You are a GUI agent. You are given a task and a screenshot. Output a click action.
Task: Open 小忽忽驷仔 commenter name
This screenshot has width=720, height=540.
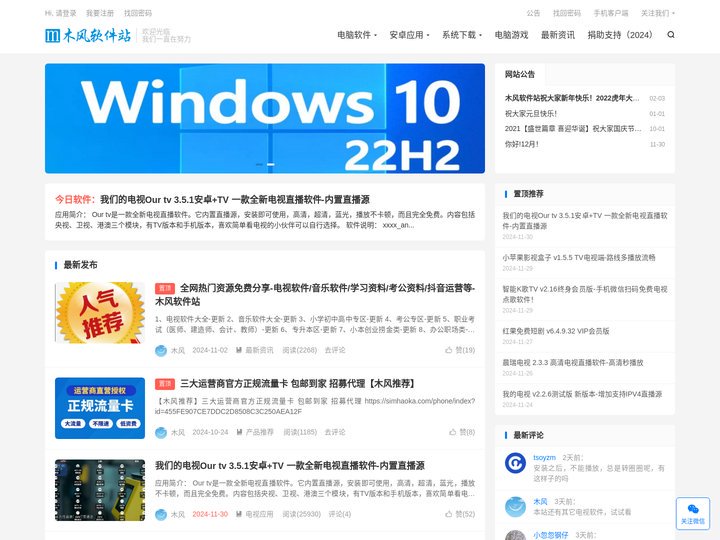point(551,535)
